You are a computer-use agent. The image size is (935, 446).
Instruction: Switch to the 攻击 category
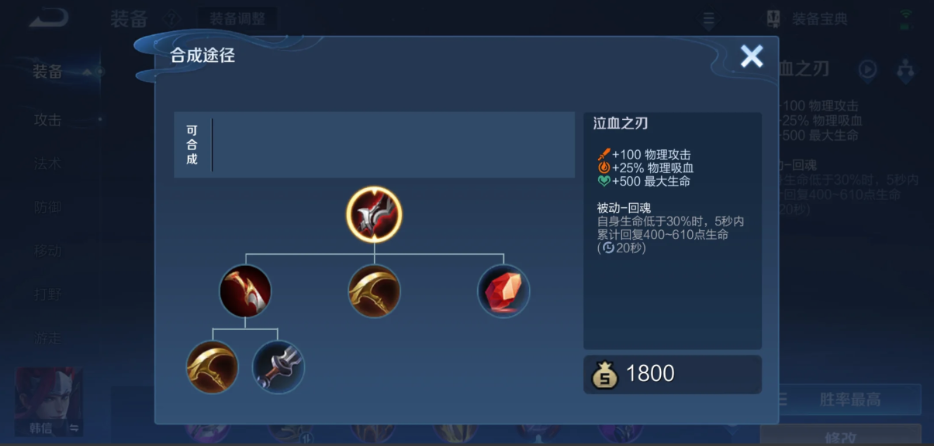pos(48,120)
